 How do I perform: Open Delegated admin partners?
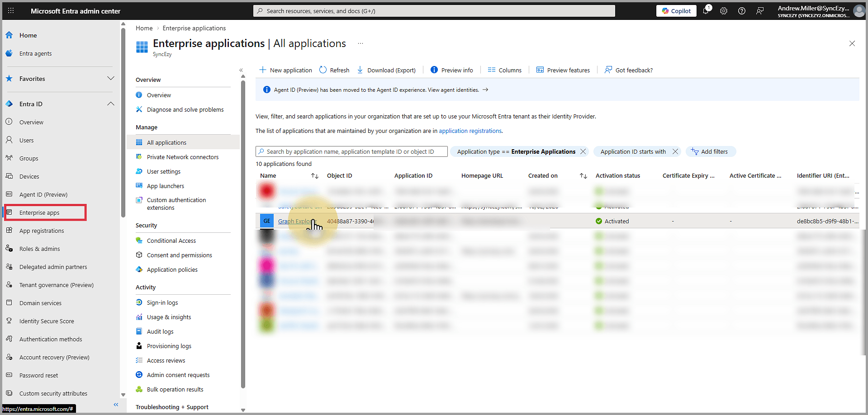(x=53, y=267)
